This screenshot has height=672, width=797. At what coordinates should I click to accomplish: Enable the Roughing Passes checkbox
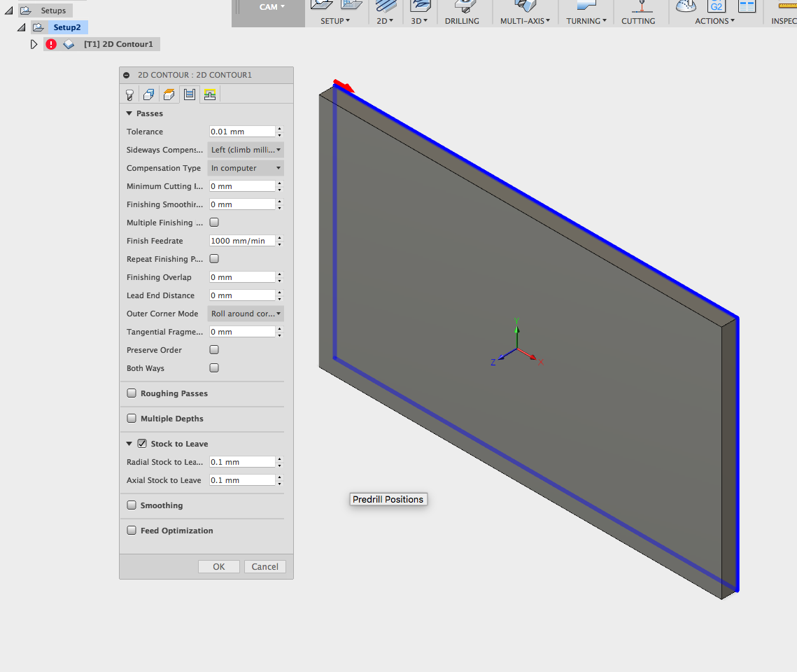pos(132,393)
